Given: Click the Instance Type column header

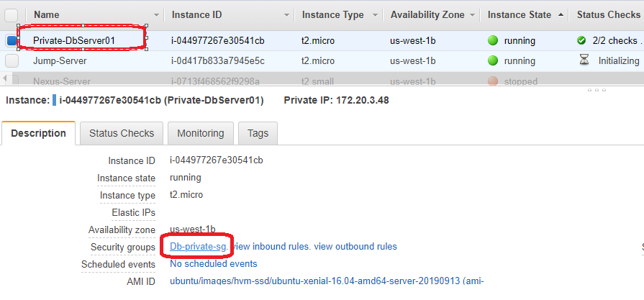Looking at the screenshot, I should [x=332, y=15].
